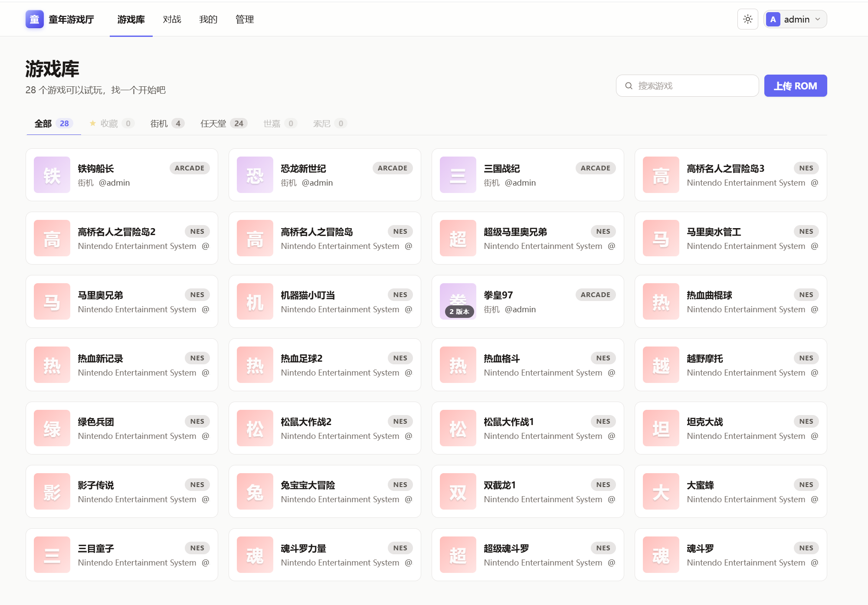The image size is (868, 605).
Task: Open the 铁钩船长 game cover icon
Action: (x=51, y=175)
